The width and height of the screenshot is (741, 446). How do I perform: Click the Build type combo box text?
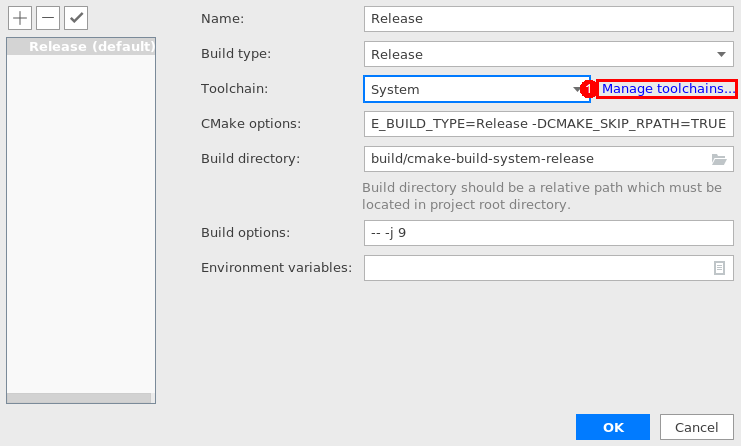pos(397,54)
